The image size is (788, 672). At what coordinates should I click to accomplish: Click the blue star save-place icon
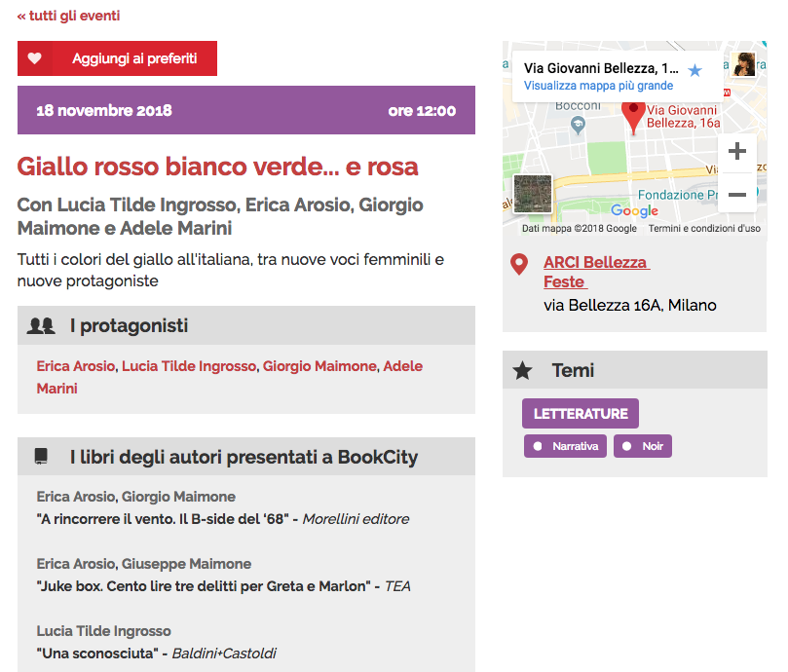(x=695, y=70)
